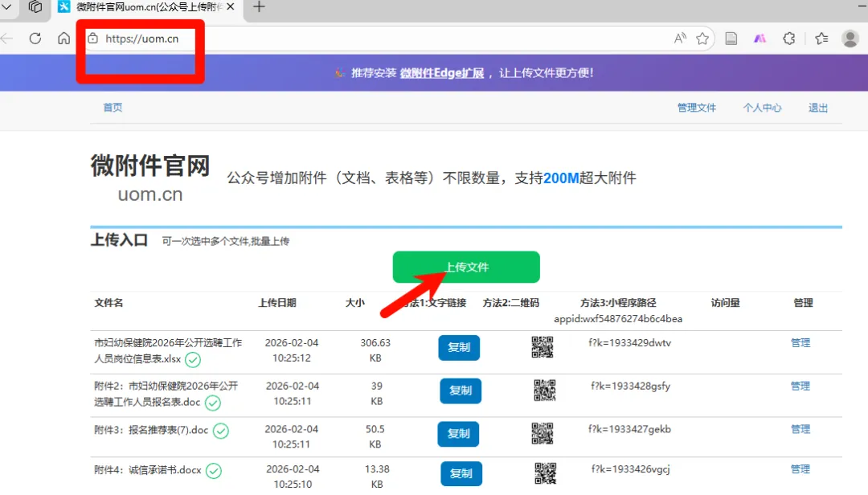
Task: Copy link for 附件4 诚信承诺书 row
Action: click(x=461, y=474)
